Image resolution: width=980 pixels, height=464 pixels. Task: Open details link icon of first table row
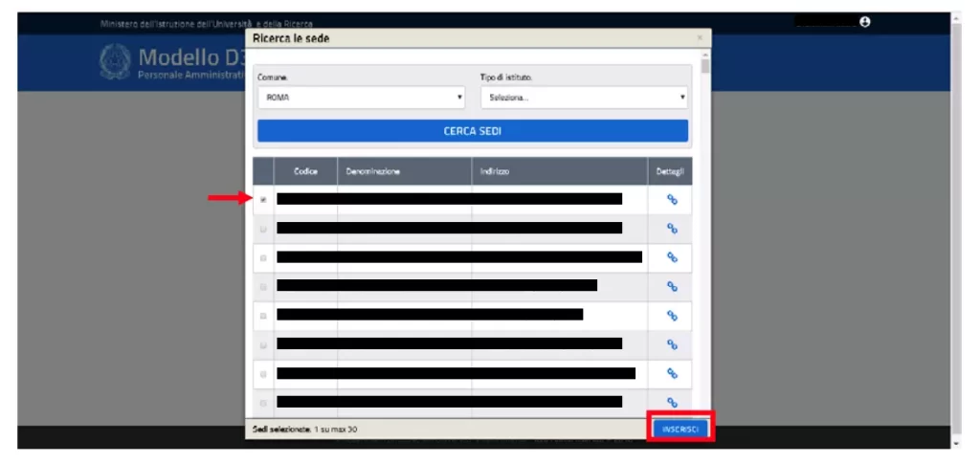[672, 199]
